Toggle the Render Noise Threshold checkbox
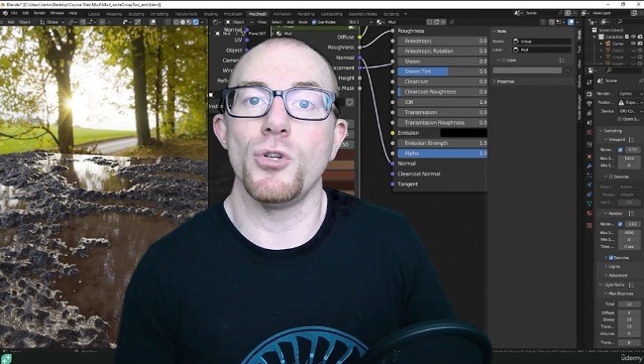 [620, 224]
